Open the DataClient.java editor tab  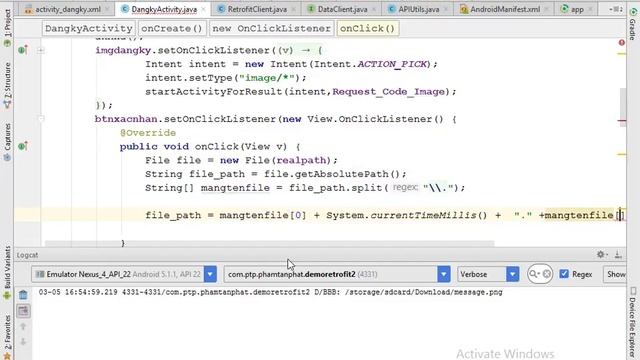pyautogui.click(x=342, y=9)
